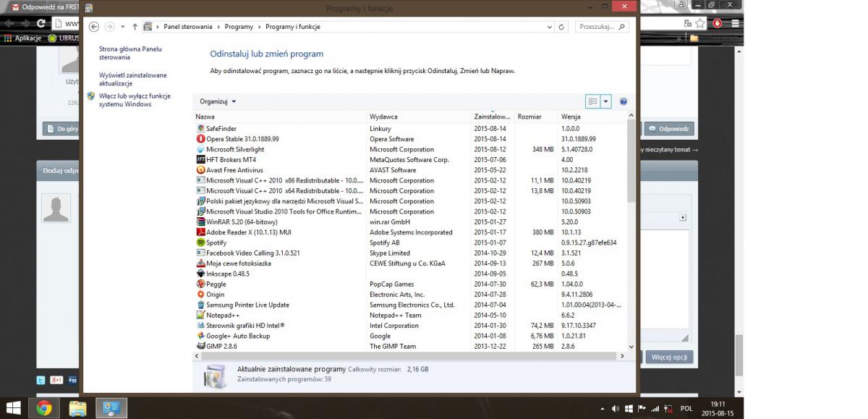Open recent locations dropdown arrow
Viewport: 868px width, 419px height.
[x=122, y=27]
